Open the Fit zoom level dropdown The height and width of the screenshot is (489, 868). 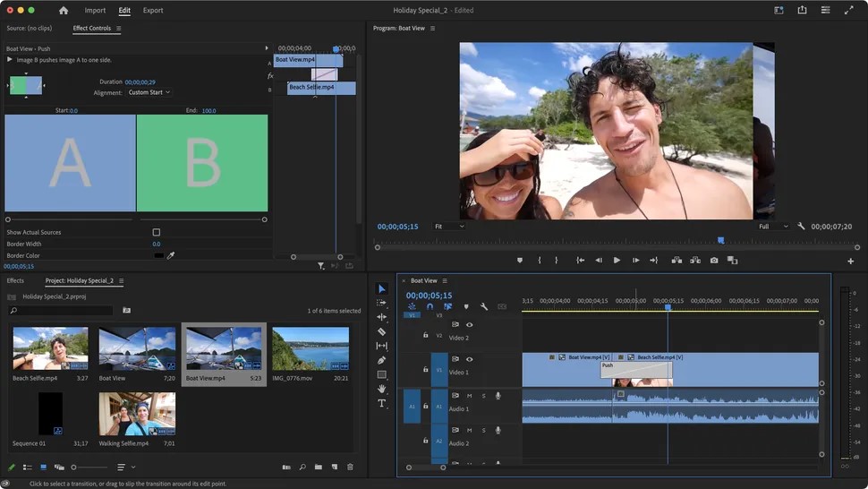click(x=449, y=227)
